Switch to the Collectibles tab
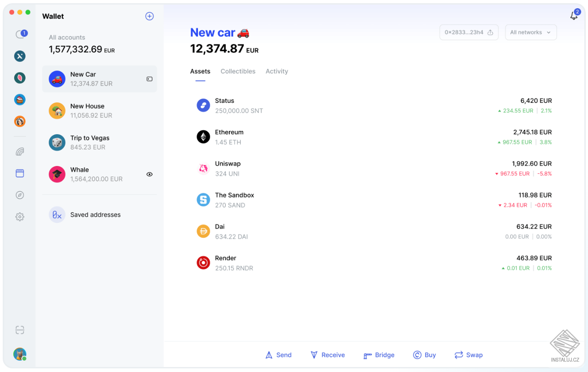 [238, 71]
